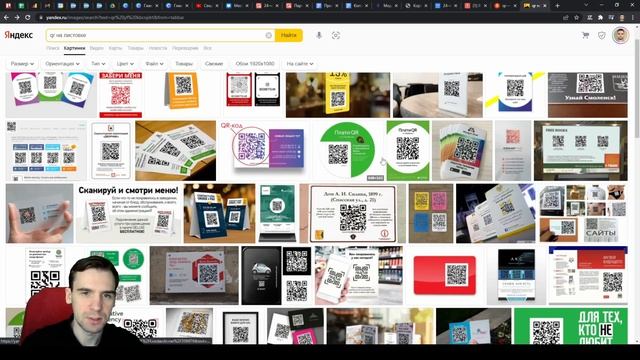Enable the Товары filter chip
The image size is (640, 360).
point(184,64)
